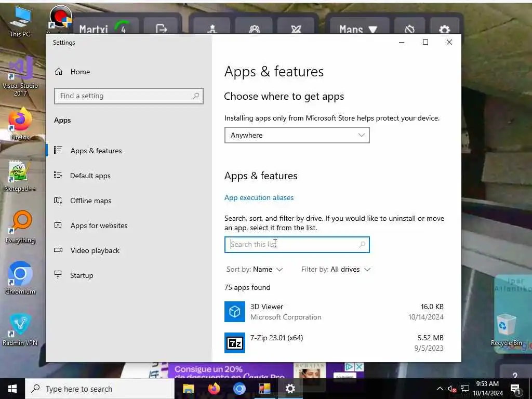
Task: Select Radmin VPN desktop shortcut
Action: click(x=20, y=329)
